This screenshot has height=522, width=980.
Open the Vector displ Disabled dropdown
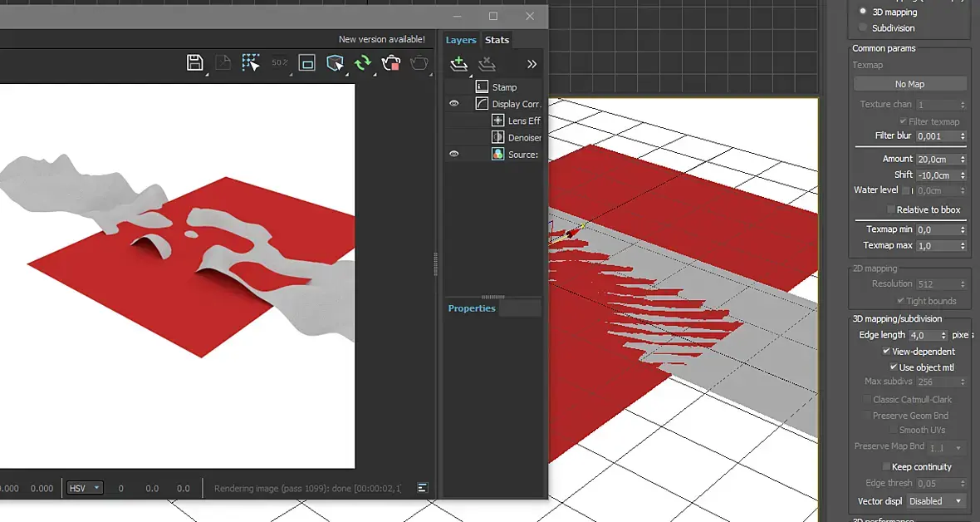(x=935, y=501)
